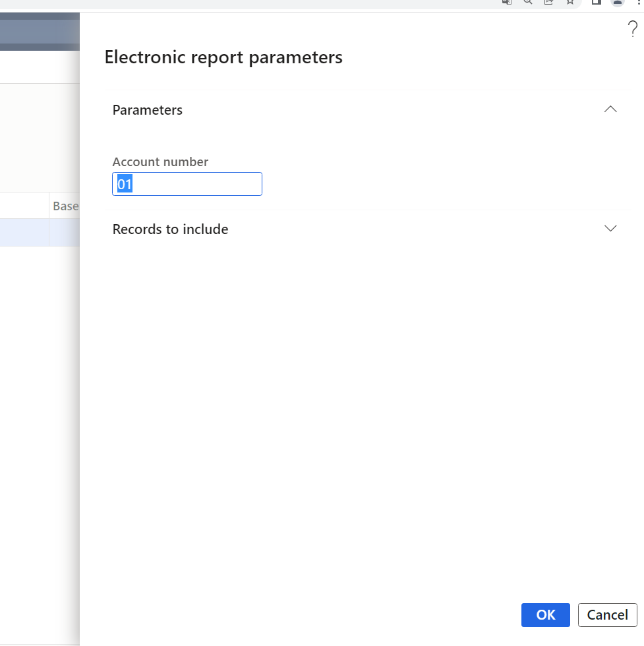Image resolution: width=644 pixels, height=646 pixels.
Task: Click the share icon
Action: pos(548,3)
